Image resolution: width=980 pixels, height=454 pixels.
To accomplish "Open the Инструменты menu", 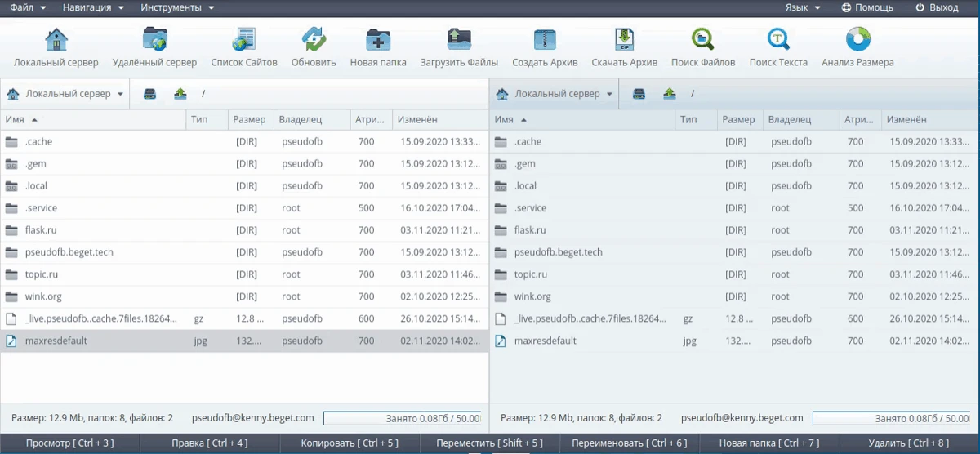I will click(177, 7).
